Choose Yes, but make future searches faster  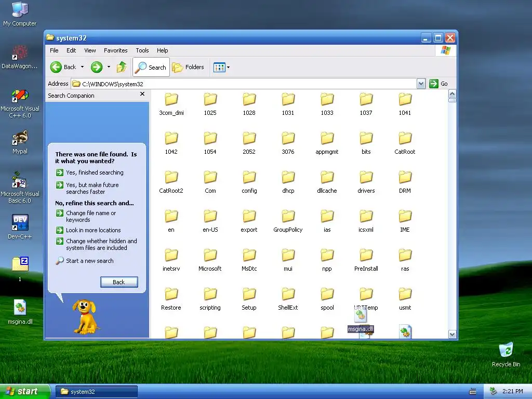click(87, 188)
